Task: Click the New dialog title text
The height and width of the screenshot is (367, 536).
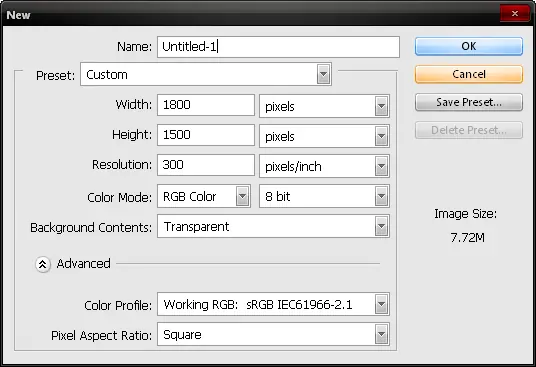Action: [x=18, y=15]
